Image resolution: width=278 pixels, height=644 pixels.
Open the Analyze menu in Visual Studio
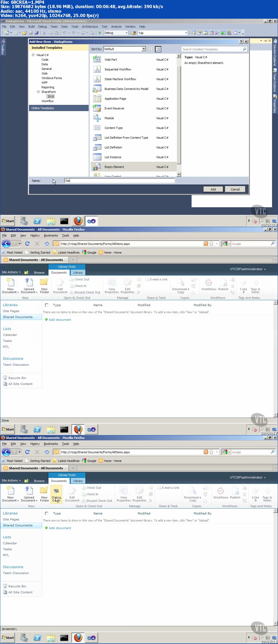tap(116, 27)
